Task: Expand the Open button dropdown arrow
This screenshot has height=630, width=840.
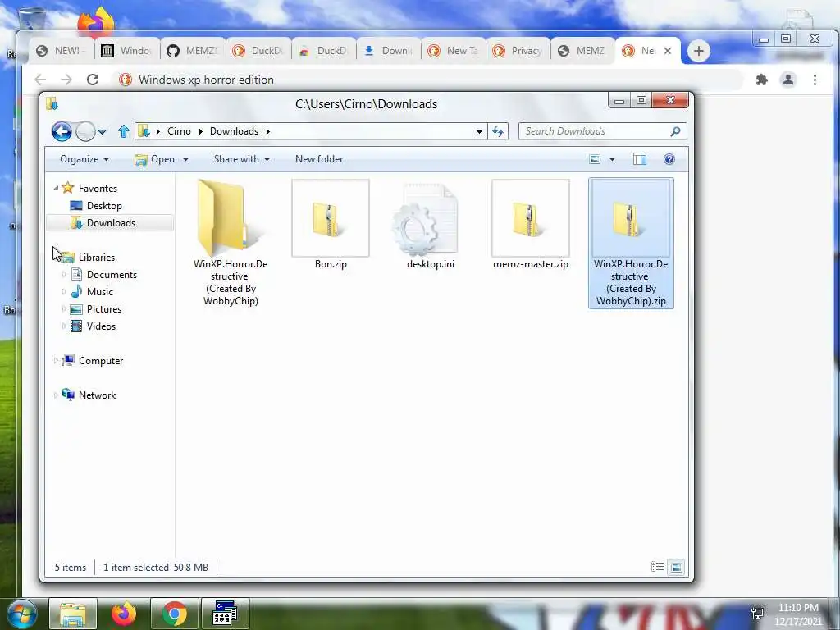Action: point(186,159)
